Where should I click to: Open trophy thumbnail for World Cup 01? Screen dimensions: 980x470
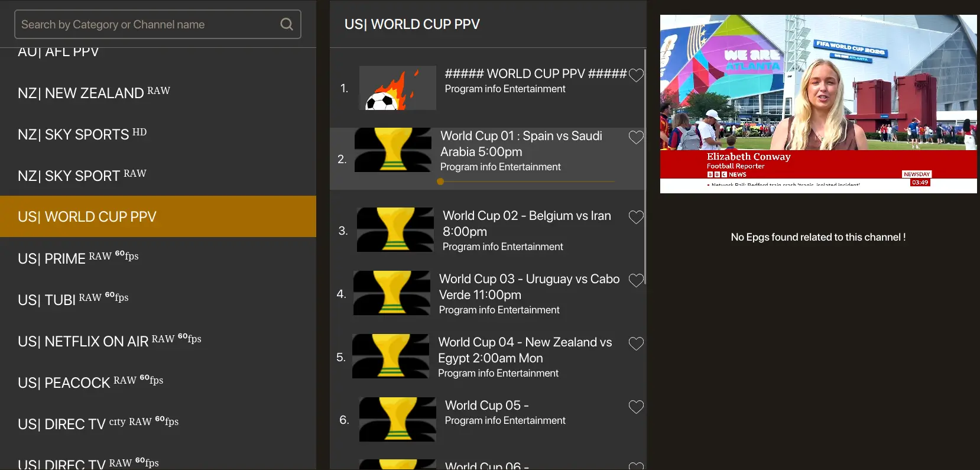[393, 150]
